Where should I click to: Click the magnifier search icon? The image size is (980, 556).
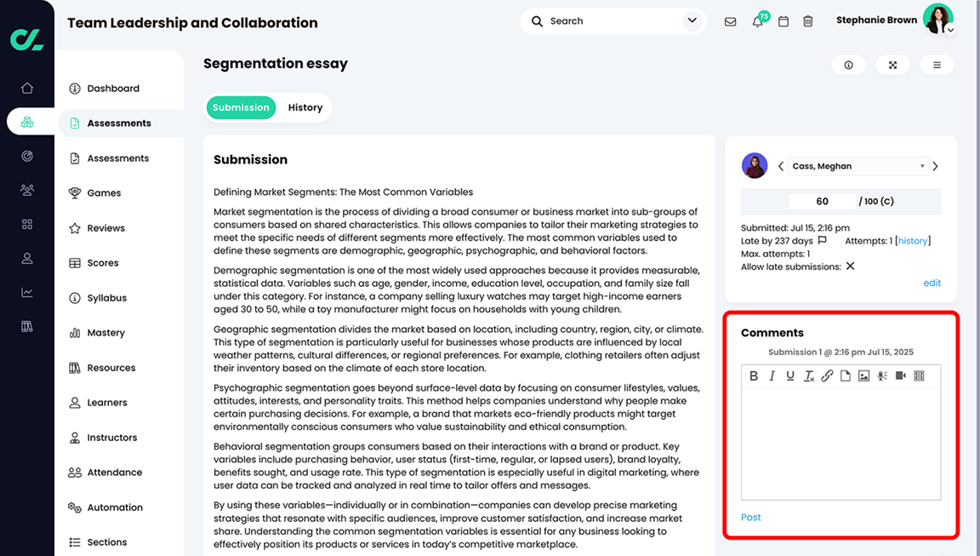(x=537, y=21)
